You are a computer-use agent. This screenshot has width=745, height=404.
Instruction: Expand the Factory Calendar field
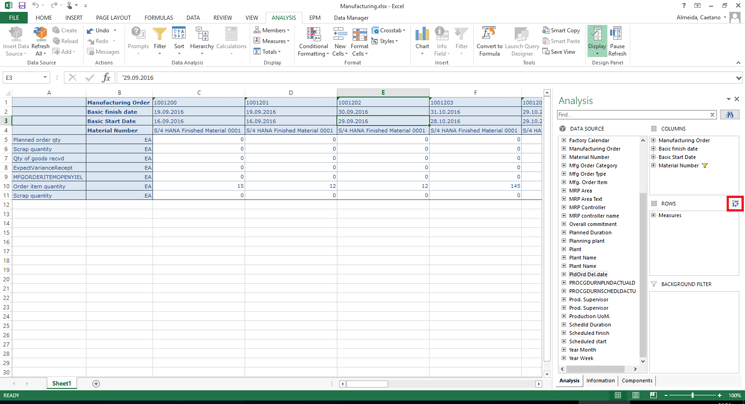(x=564, y=141)
